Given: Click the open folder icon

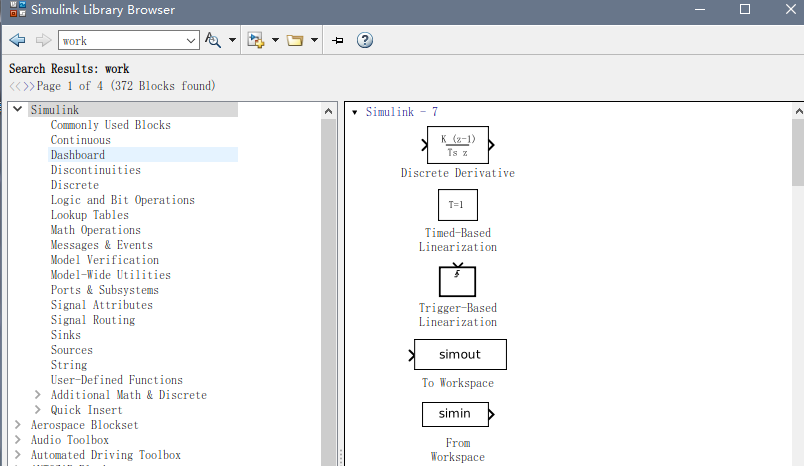Looking at the screenshot, I should point(295,40).
